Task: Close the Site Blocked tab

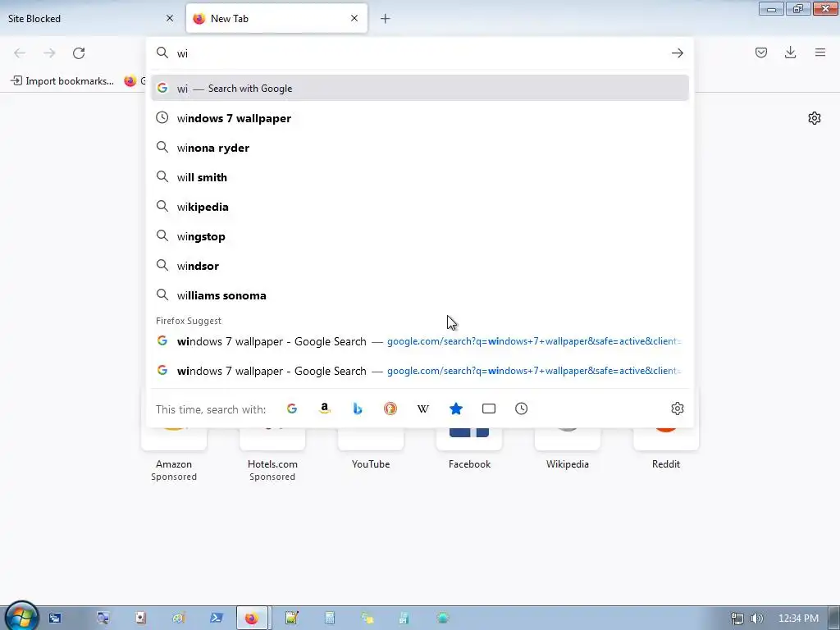Action: 170,18
